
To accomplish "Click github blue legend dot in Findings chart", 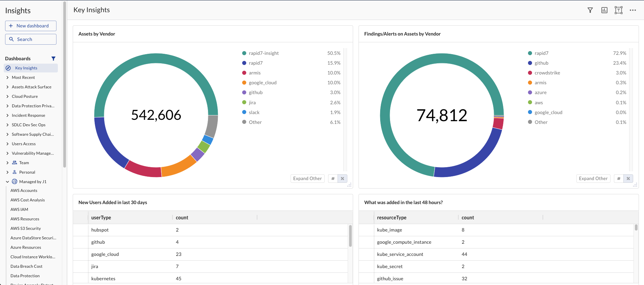I will click(x=530, y=63).
